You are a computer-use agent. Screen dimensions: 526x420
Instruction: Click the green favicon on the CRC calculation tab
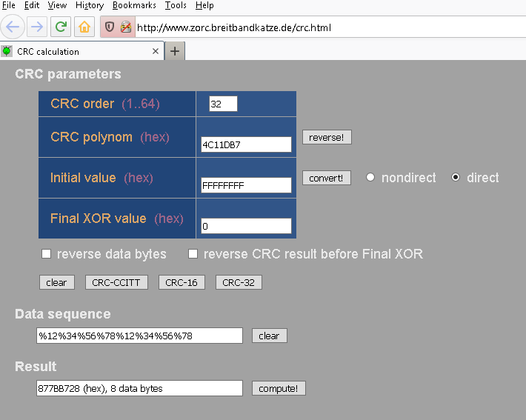(7, 51)
